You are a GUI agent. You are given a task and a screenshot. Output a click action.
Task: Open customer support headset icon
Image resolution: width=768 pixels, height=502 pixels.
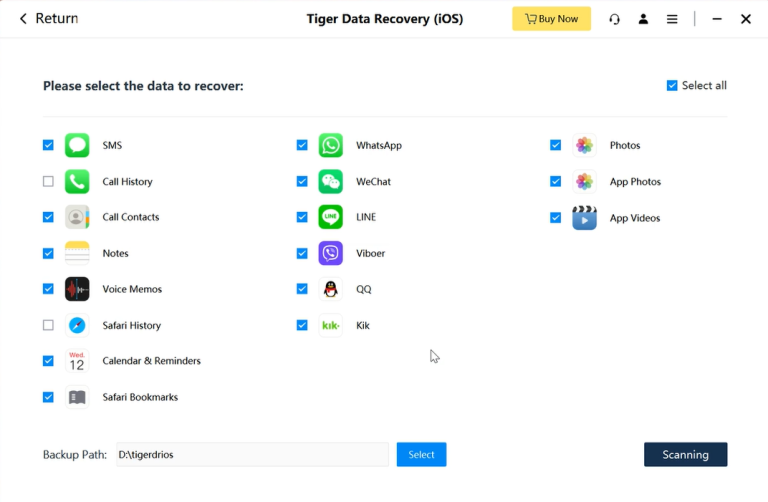[x=614, y=19]
